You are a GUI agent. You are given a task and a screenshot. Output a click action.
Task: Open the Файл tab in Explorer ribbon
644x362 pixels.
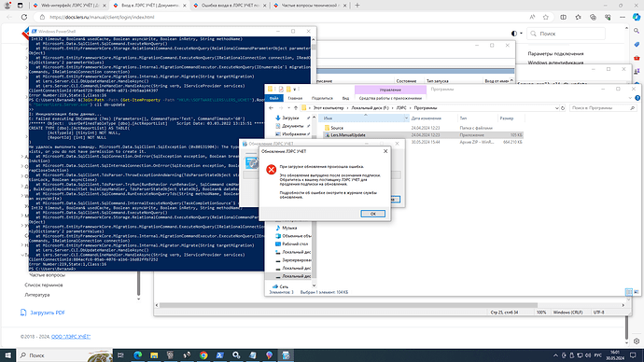coord(274,98)
